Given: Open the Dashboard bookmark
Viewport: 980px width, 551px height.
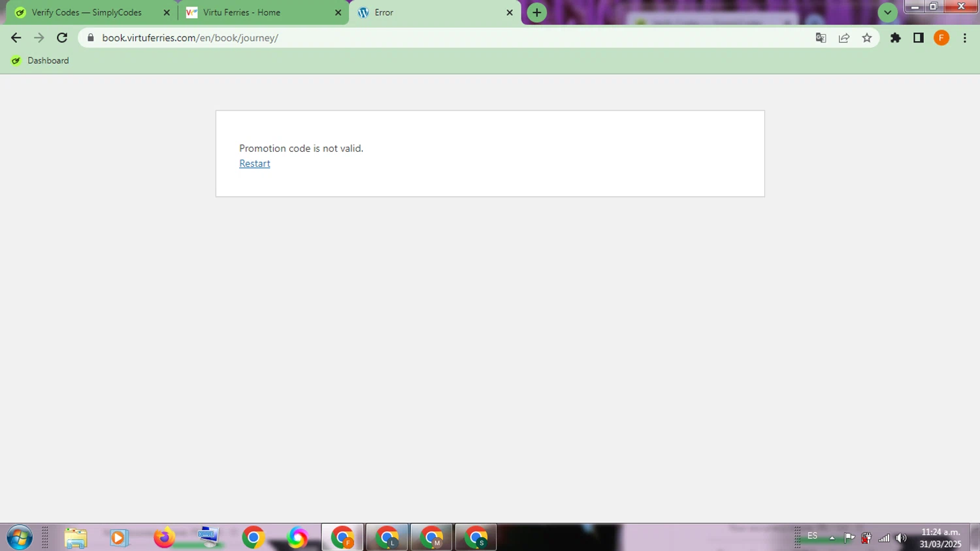Looking at the screenshot, I should pyautogui.click(x=40, y=61).
